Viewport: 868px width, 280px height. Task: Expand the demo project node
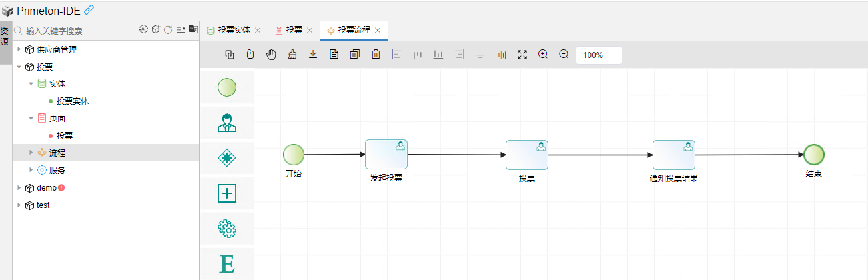[19, 188]
